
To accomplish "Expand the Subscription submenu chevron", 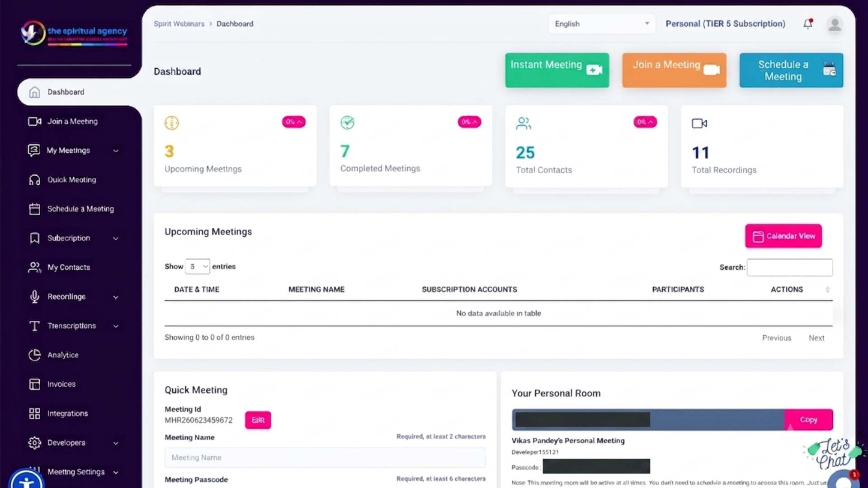I will (116, 239).
